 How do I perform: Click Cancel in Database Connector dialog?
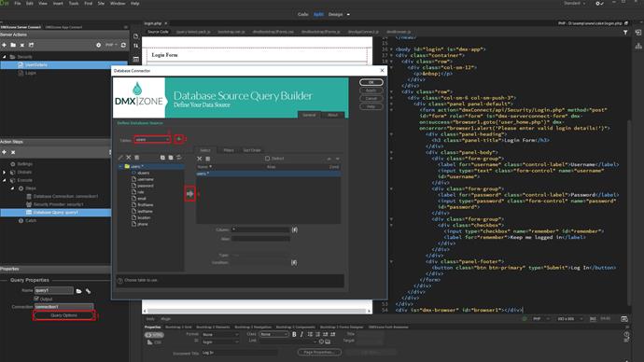point(371,99)
